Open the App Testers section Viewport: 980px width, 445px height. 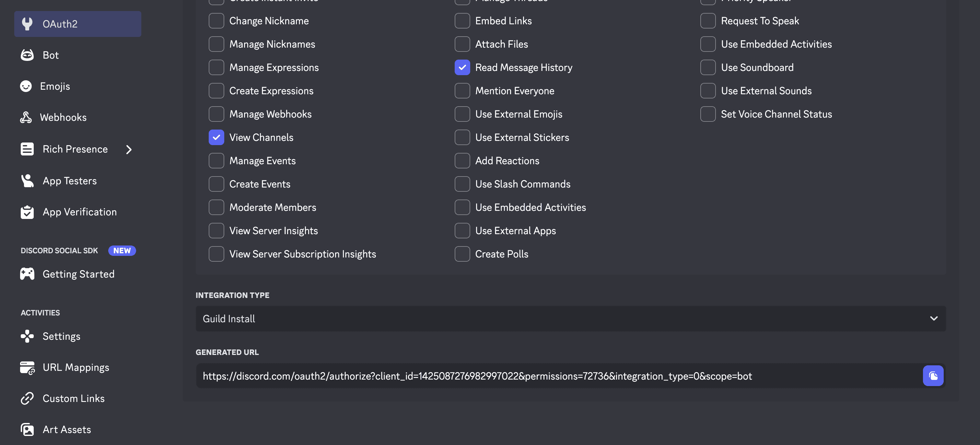[x=70, y=181]
